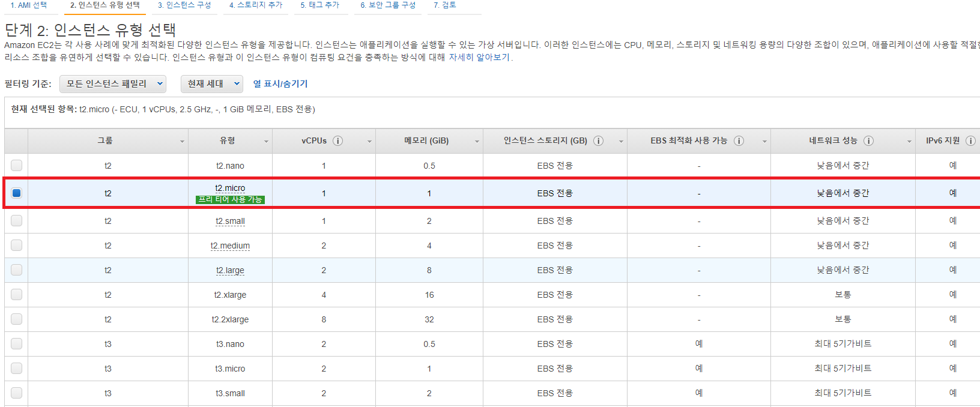Select the t3.nano instance checkbox

click(x=16, y=344)
